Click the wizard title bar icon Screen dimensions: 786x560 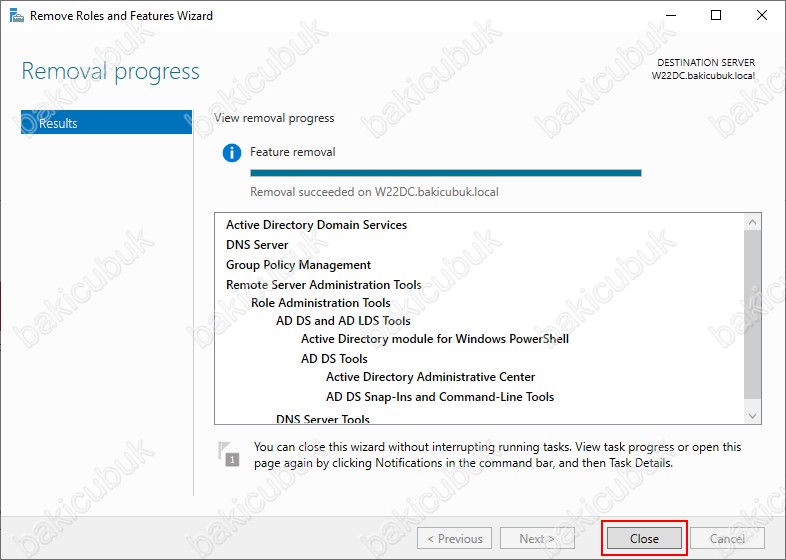pyautogui.click(x=17, y=16)
